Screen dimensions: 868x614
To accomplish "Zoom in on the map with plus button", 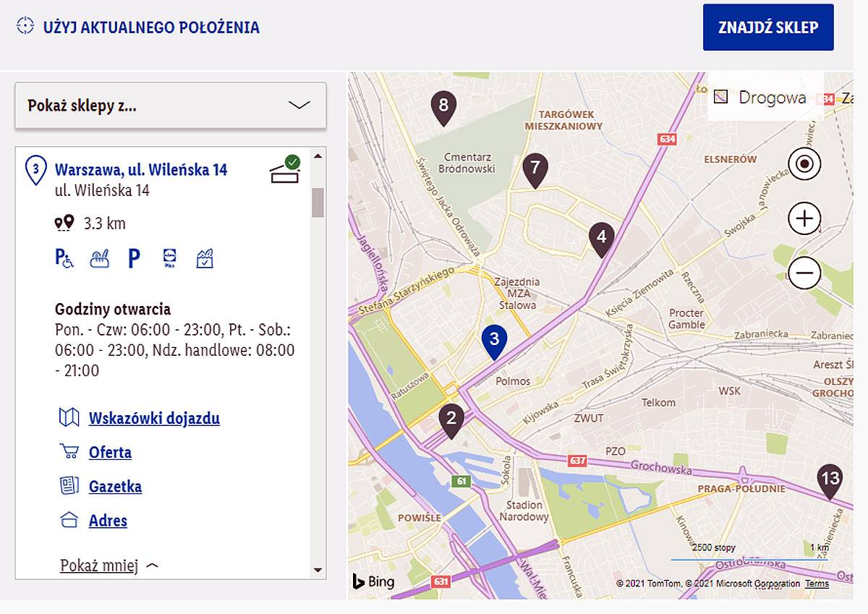I will coord(804,218).
